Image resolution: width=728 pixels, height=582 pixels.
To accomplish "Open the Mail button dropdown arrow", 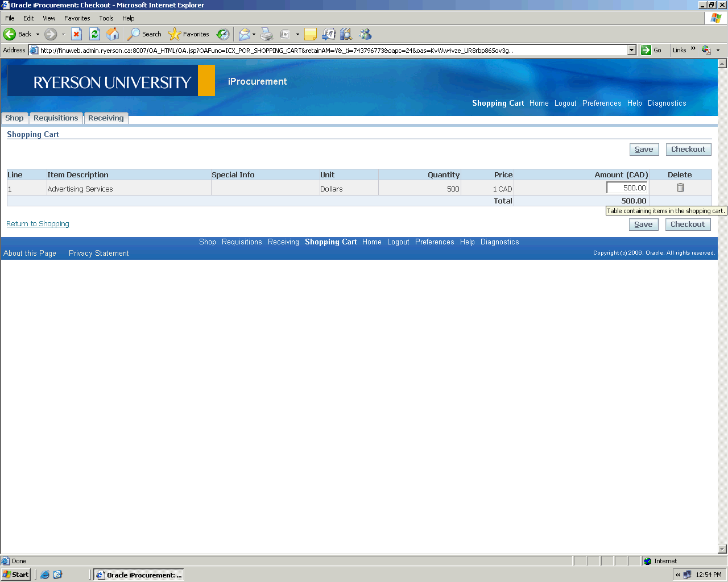I will 254,34.
